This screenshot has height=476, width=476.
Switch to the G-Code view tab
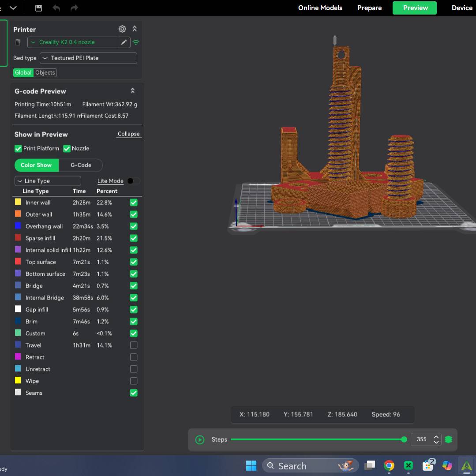click(81, 165)
